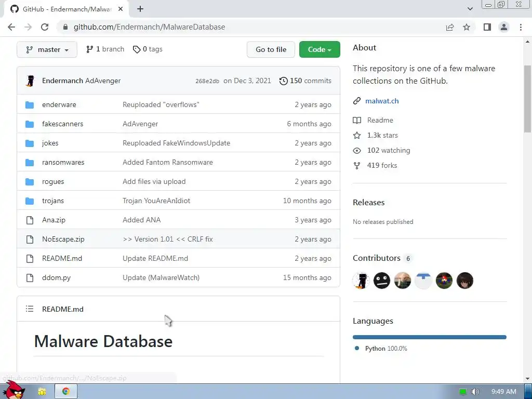Open commit 'Added Fantom Ransomware'
The image size is (532, 399).
[x=168, y=162]
